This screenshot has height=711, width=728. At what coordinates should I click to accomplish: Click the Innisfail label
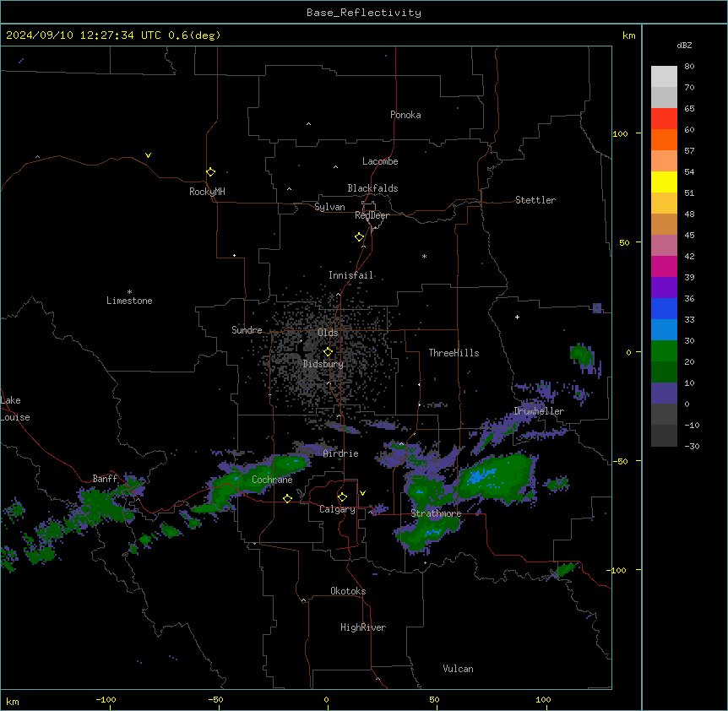tap(350, 275)
